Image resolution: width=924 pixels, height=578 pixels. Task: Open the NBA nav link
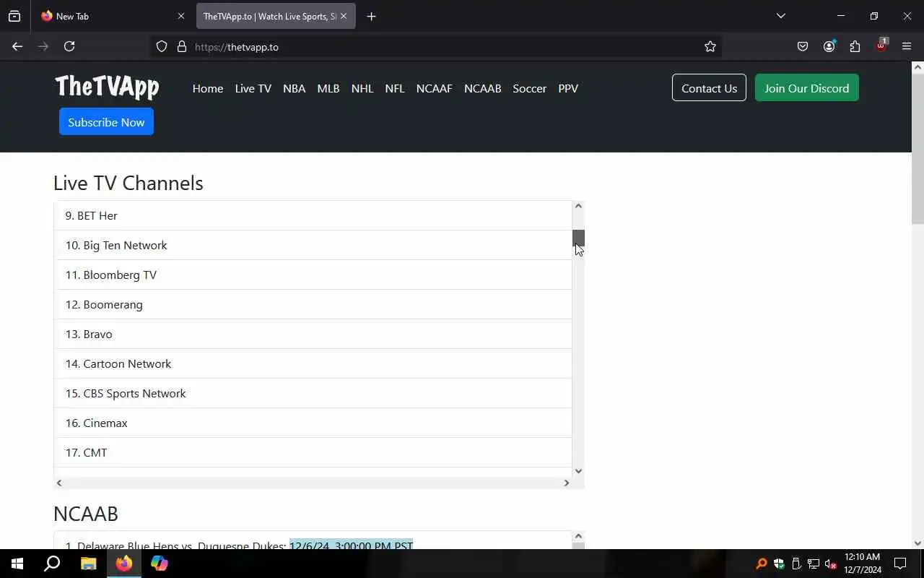294,88
